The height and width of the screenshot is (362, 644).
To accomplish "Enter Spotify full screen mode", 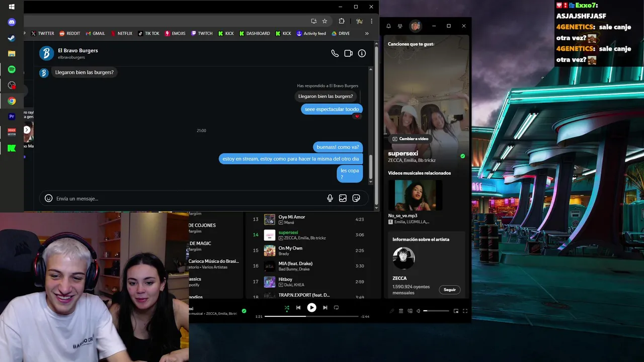I will coord(465,311).
